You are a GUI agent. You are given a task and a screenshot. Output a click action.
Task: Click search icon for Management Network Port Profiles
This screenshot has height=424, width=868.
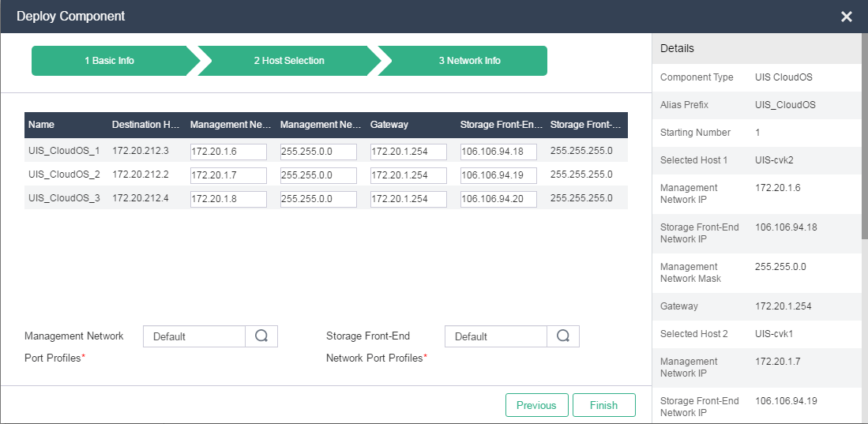261,336
